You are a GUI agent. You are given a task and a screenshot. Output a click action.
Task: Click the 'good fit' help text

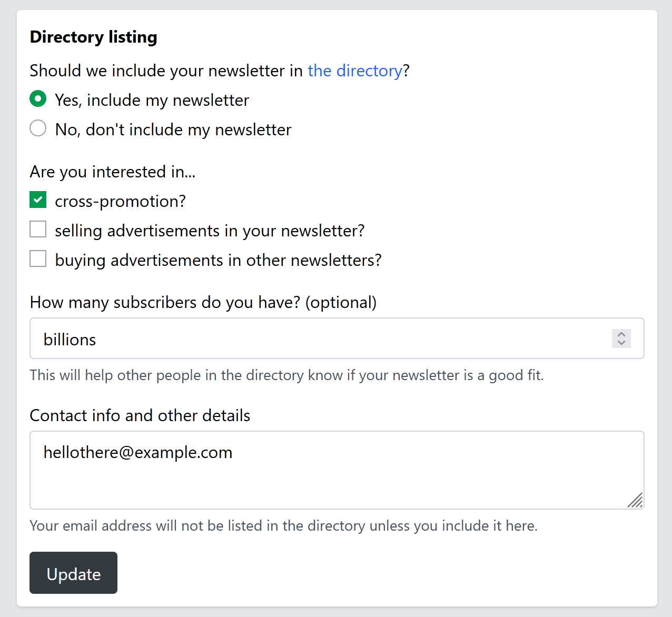click(x=287, y=375)
